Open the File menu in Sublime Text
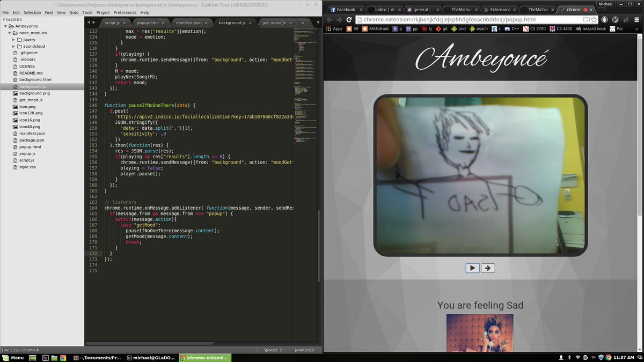 pos(6,12)
